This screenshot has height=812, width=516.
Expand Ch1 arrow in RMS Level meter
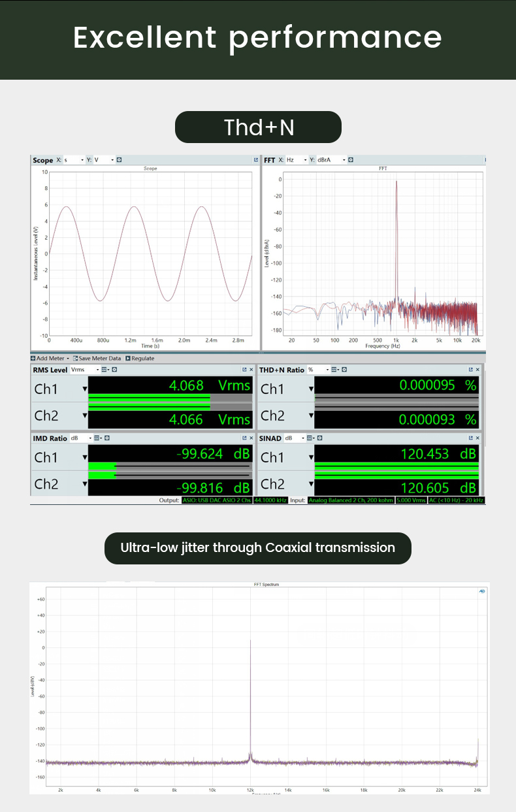(84, 389)
